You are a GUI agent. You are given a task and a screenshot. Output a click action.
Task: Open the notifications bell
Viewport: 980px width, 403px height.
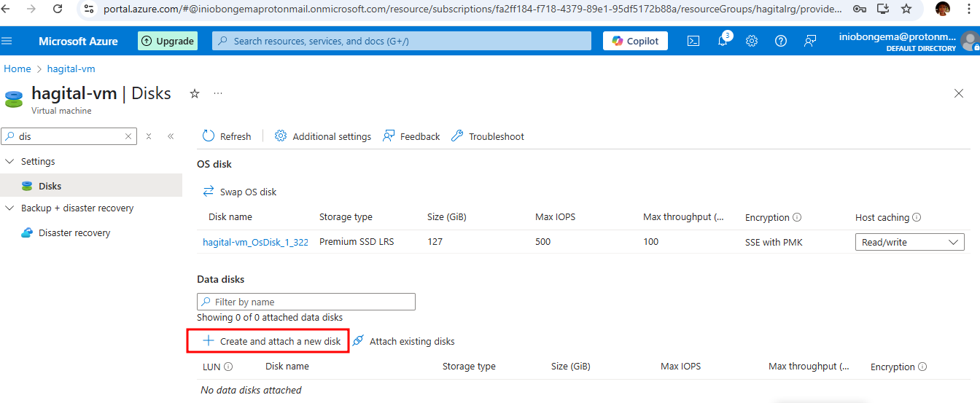[723, 41]
